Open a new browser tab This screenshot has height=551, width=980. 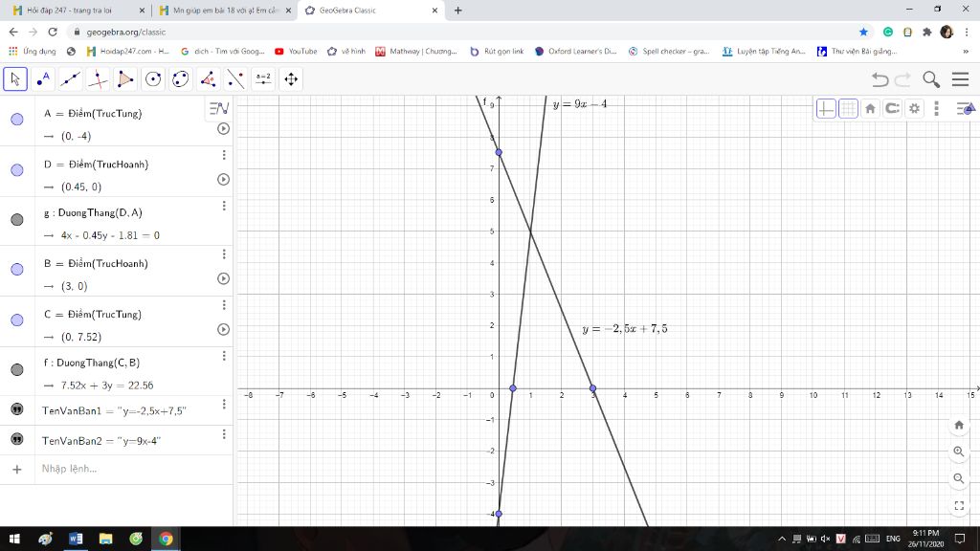458,11
